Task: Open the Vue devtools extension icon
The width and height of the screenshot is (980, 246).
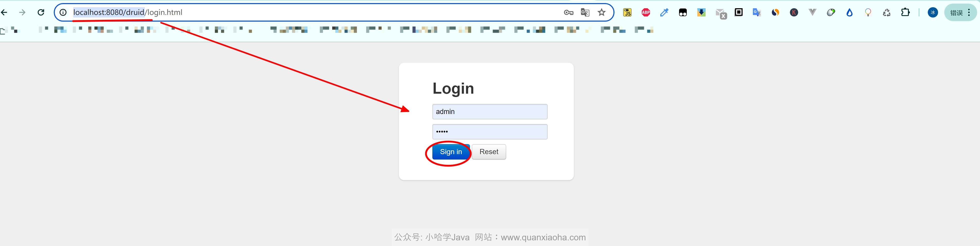Action: [x=812, y=13]
